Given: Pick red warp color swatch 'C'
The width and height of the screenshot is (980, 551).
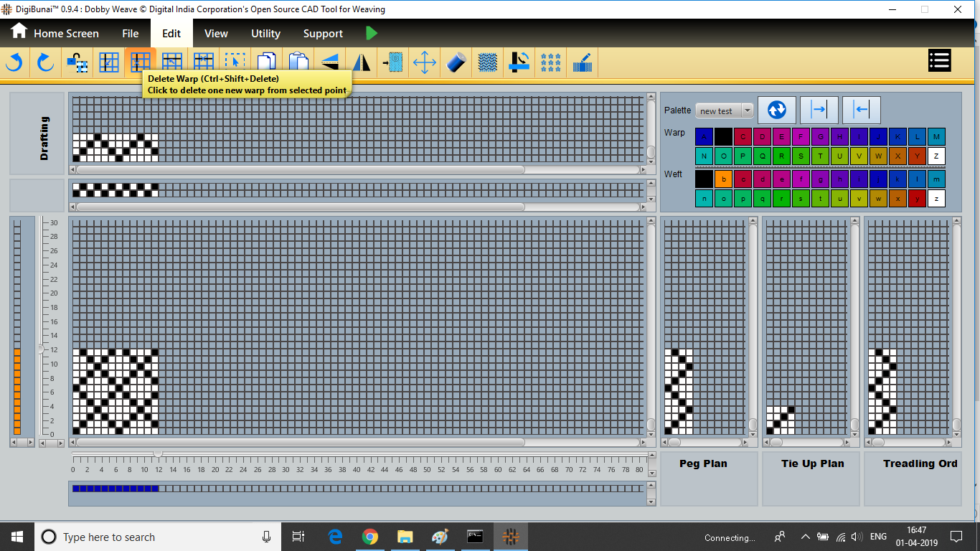Looking at the screenshot, I should click(x=743, y=136).
